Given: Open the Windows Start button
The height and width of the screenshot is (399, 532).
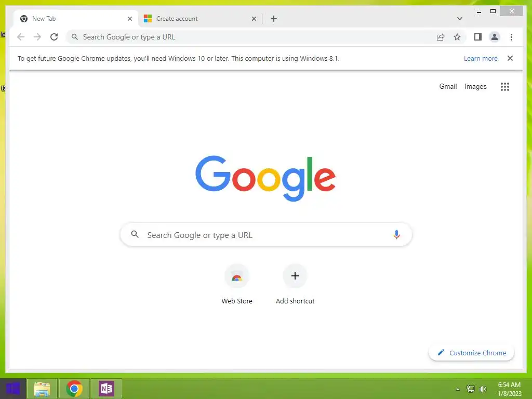Looking at the screenshot, I should (x=13, y=389).
